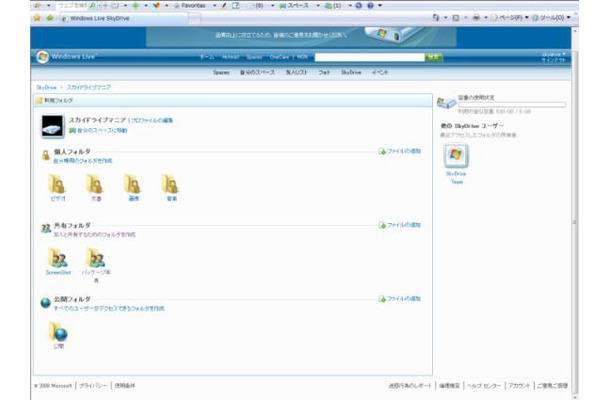
Task: Open the ページ(P) dropdown menu
Action: (x=510, y=18)
